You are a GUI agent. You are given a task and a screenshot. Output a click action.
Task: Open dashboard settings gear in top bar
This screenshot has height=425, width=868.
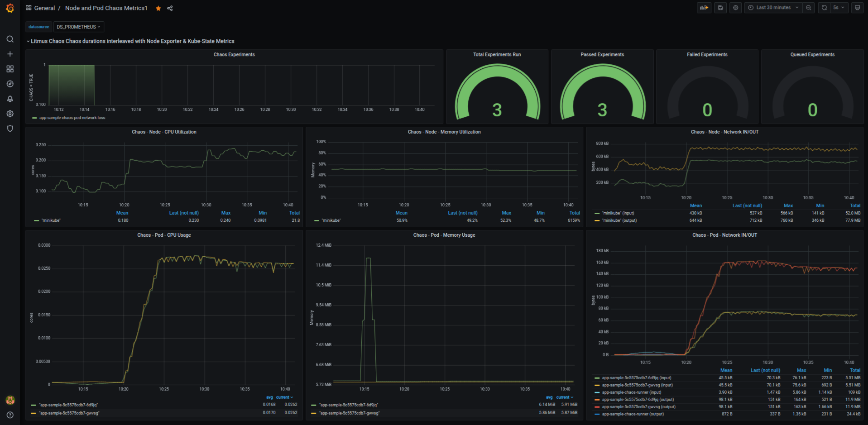pyautogui.click(x=735, y=8)
